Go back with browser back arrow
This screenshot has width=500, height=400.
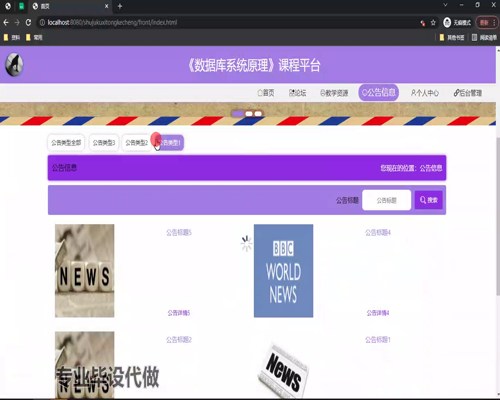(x=6, y=22)
